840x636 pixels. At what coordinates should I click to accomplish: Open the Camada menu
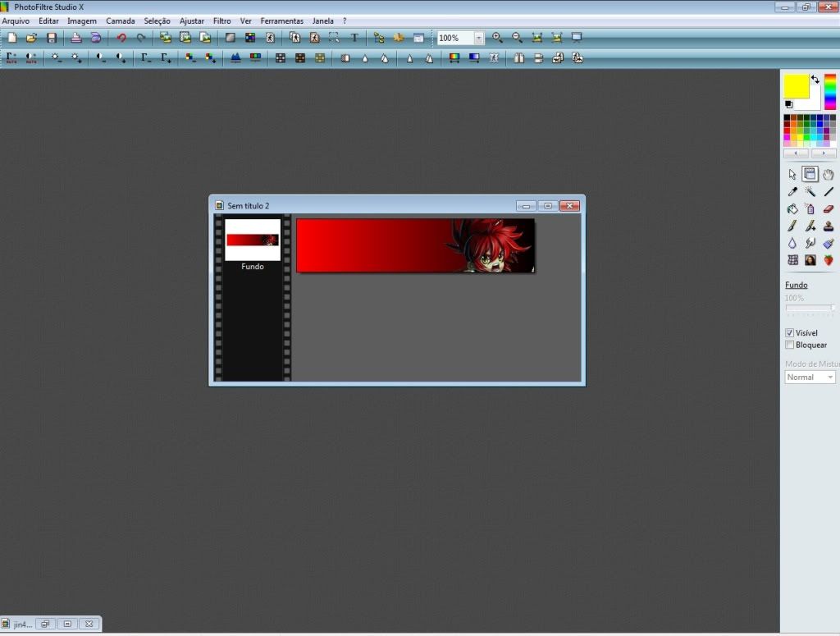coord(120,21)
